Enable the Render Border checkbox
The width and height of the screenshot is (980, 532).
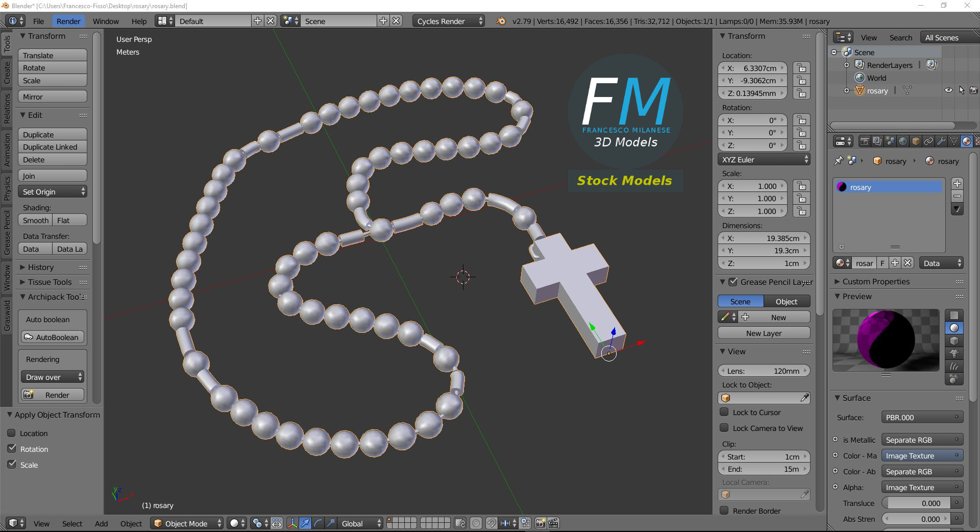pos(724,511)
